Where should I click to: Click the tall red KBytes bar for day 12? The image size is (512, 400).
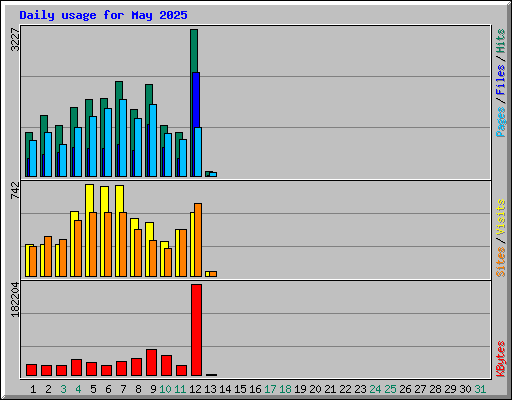click(x=196, y=330)
